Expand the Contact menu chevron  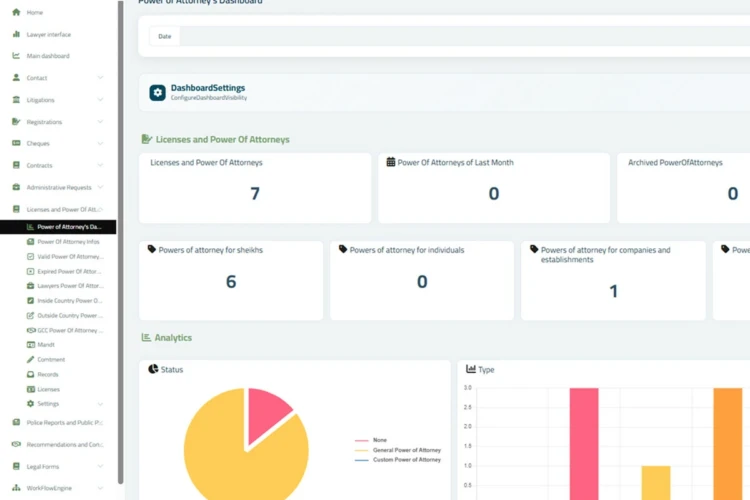pos(100,78)
